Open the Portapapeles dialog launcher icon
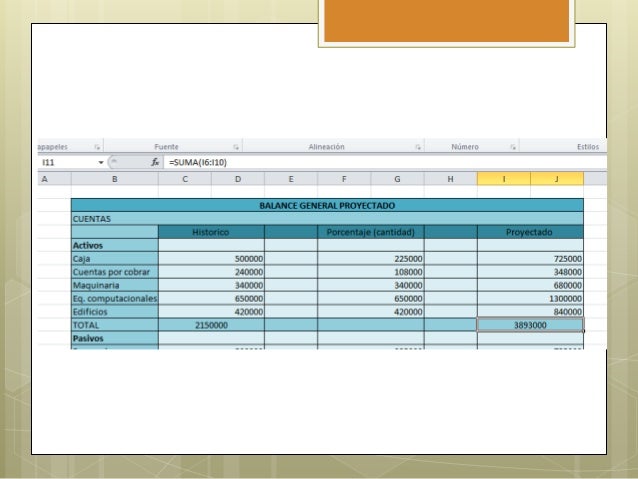 (x=97, y=147)
